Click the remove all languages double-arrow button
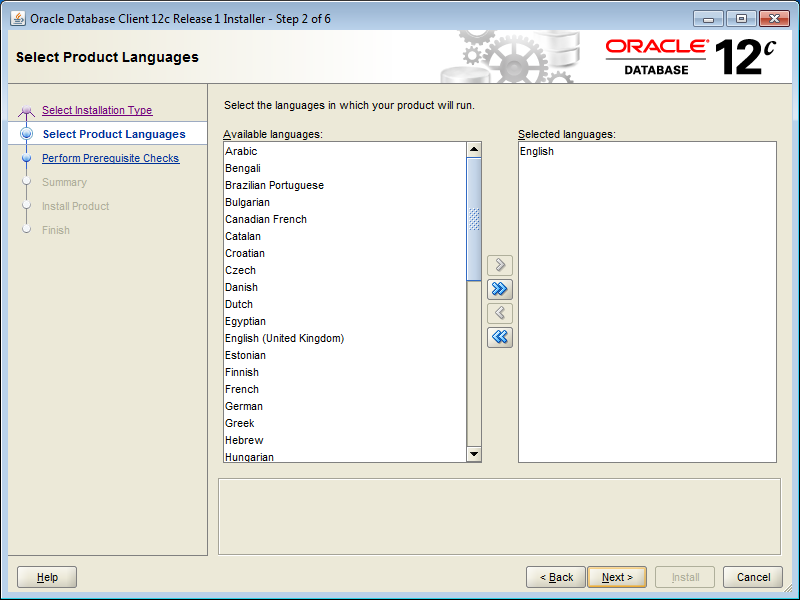The image size is (800, 600). pos(499,337)
